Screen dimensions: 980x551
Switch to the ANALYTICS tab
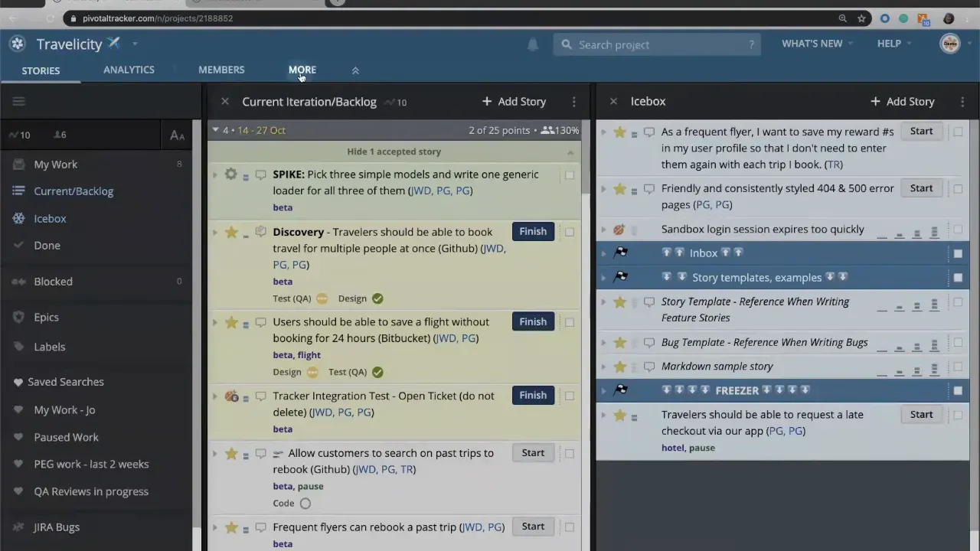[x=129, y=70]
